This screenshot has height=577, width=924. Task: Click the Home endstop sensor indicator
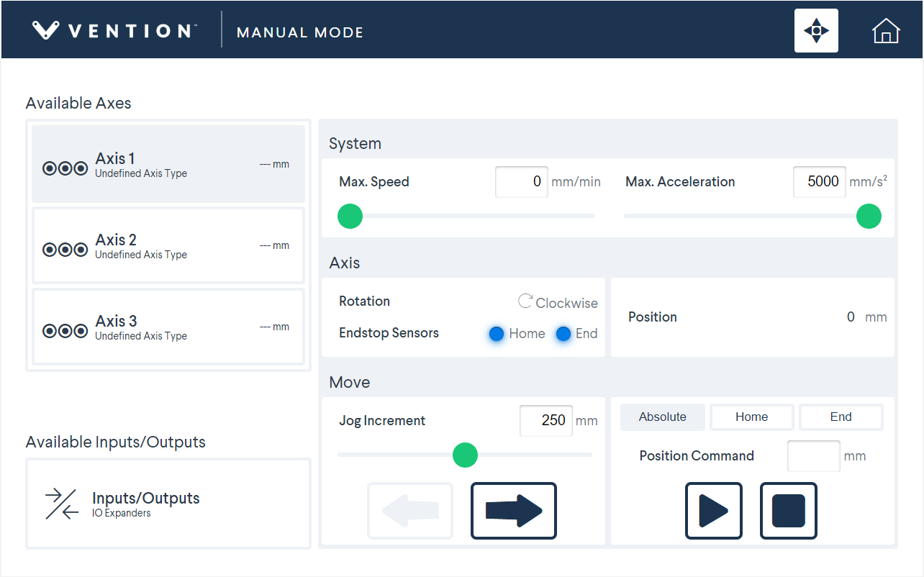click(496, 334)
